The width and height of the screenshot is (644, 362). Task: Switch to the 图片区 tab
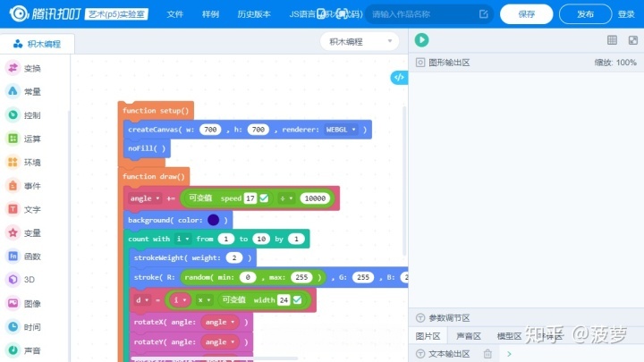click(x=428, y=336)
